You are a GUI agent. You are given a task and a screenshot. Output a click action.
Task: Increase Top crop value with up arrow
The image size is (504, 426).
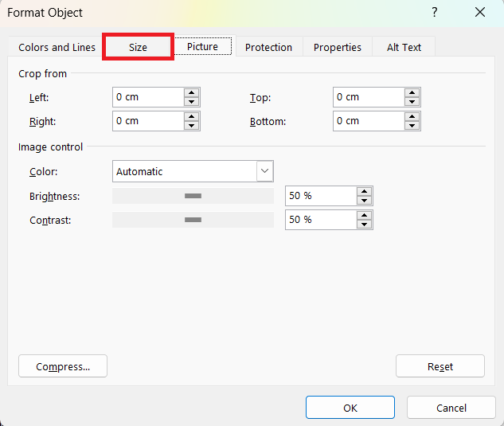412,93
